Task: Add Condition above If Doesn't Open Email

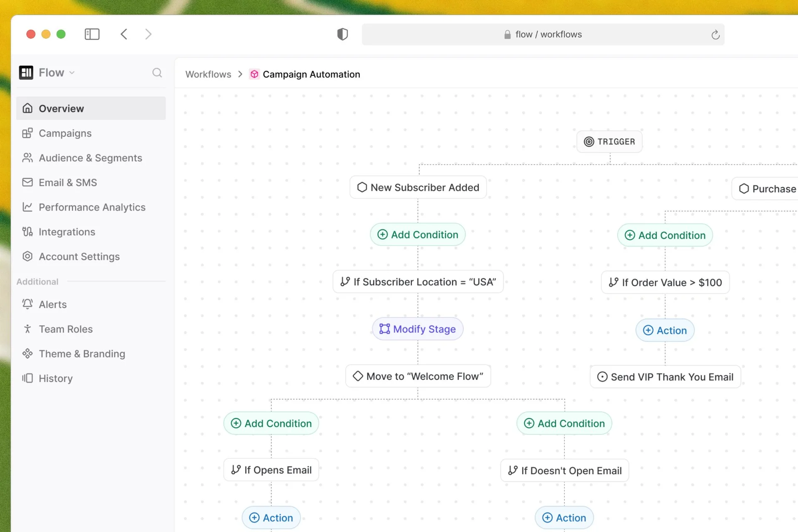Action: click(564, 424)
